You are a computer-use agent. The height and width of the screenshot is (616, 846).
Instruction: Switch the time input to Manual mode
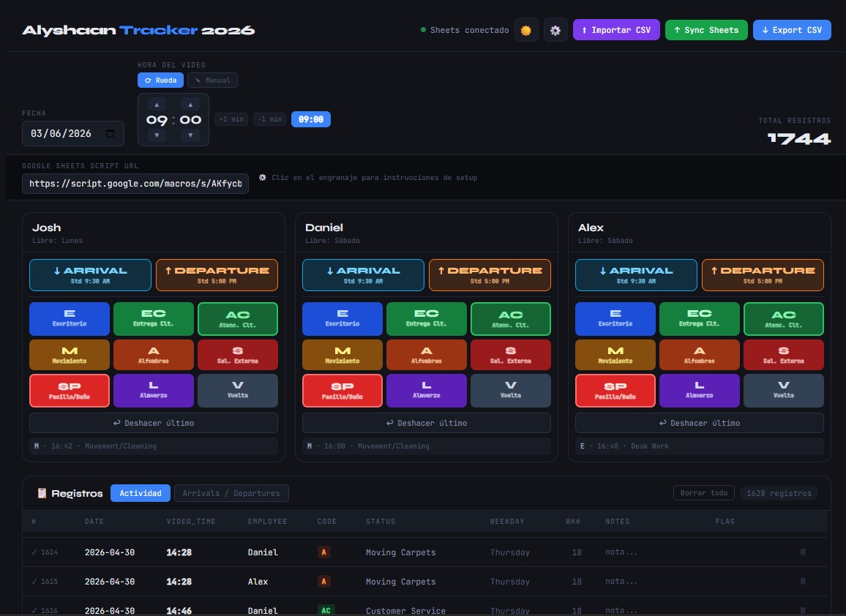212,80
